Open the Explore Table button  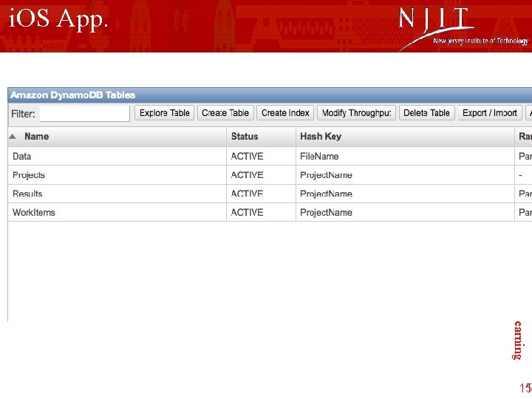(165, 113)
